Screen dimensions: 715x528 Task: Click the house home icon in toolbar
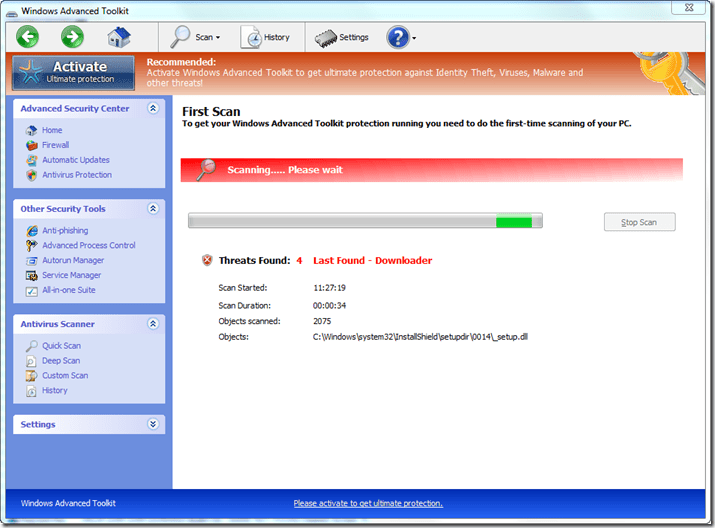[x=120, y=38]
